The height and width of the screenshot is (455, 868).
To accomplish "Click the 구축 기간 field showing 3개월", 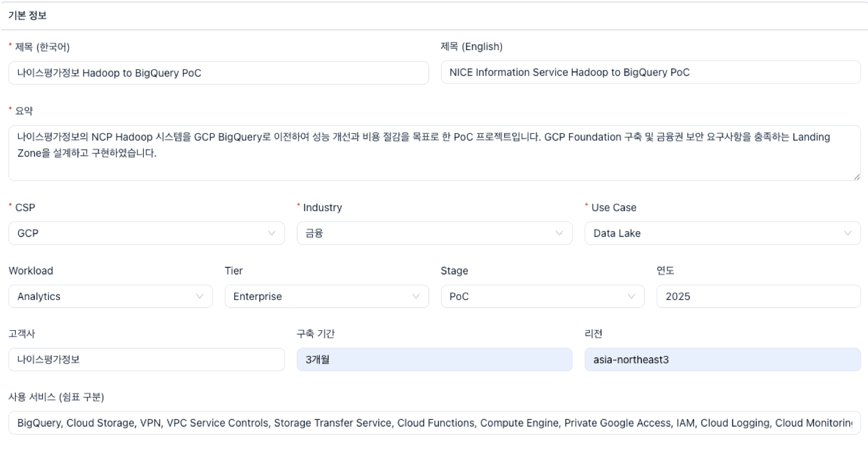I will click(435, 360).
